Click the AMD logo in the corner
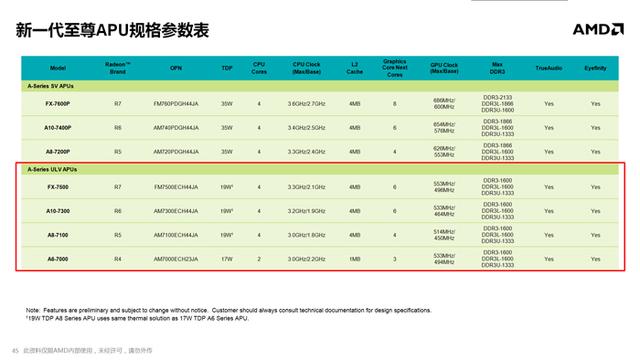This screenshot has height=360, width=640. (598, 29)
